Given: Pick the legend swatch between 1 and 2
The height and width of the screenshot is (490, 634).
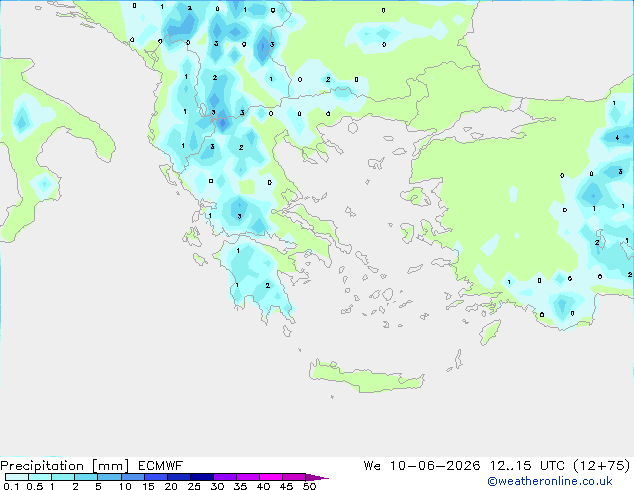Looking at the screenshot, I should click(63, 477).
